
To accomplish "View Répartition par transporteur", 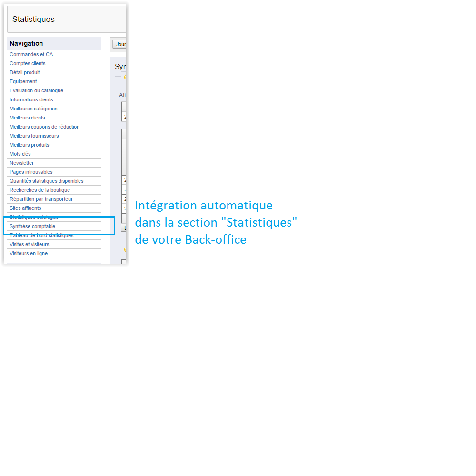I will [41, 199].
